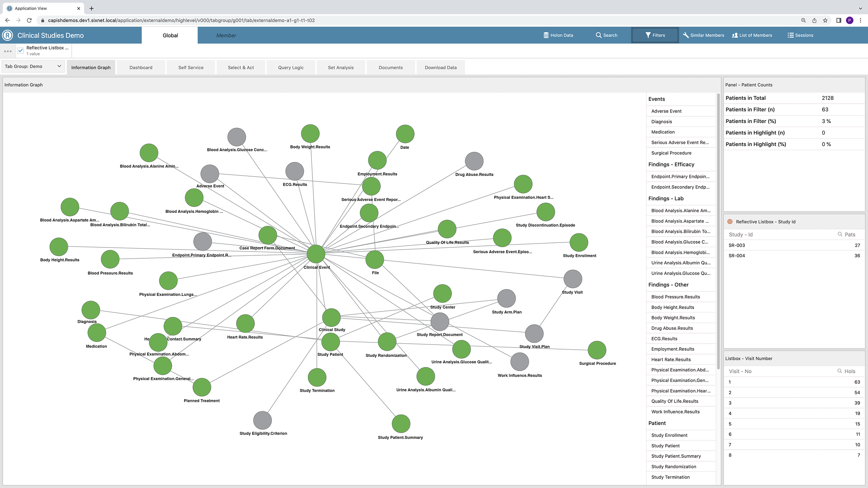Open the Holon Data database icon
The height and width of the screenshot is (488, 868).
pyautogui.click(x=546, y=35)
